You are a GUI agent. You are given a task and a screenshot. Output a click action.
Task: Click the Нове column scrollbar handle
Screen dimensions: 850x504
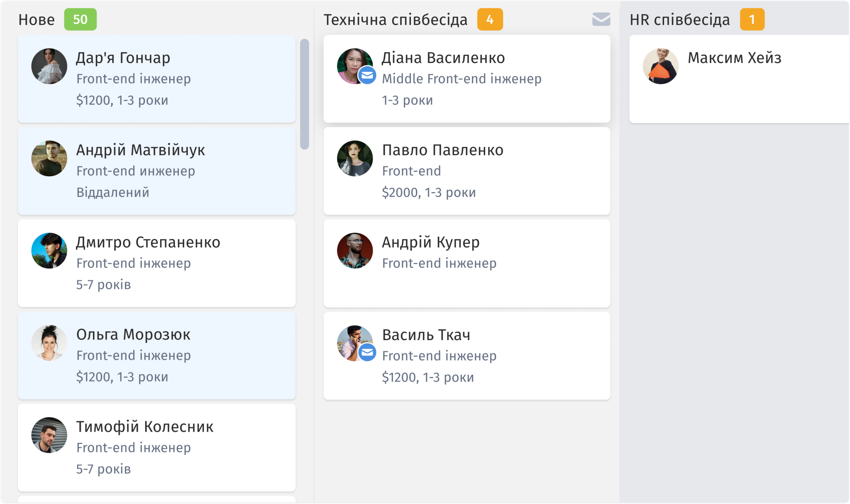(305, 94)
